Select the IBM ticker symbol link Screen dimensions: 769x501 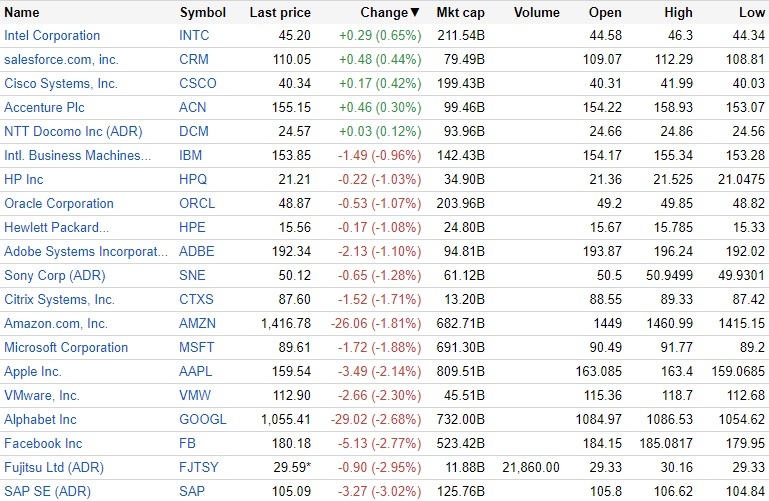click(x=191, y=156)
